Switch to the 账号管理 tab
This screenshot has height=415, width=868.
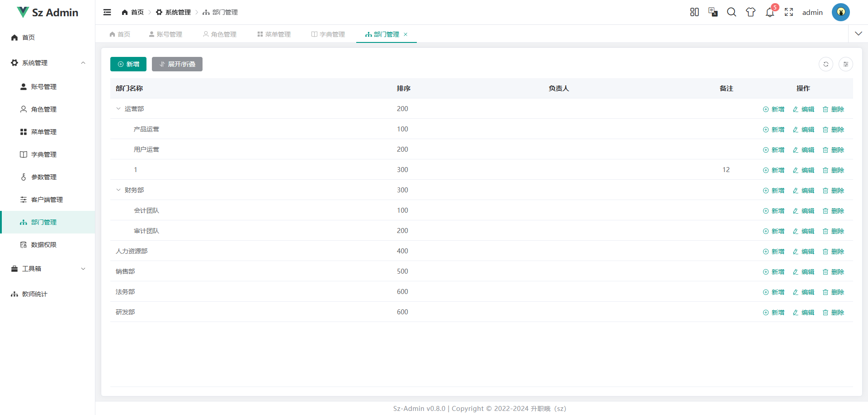point(165,34)
